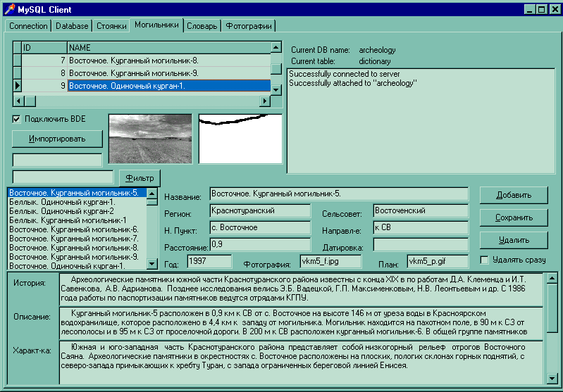Click the ID column header
This screenshot has height=392, width=563.
(44, 48)
